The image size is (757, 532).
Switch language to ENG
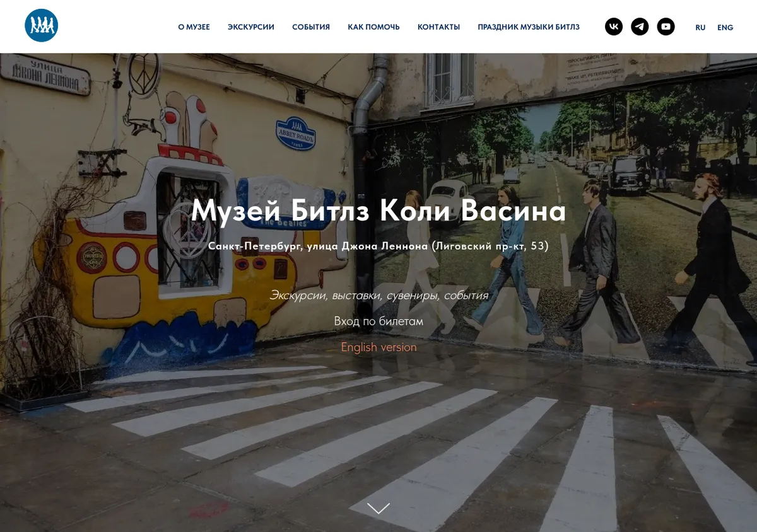pyautogui.click(x=725, y=28)
